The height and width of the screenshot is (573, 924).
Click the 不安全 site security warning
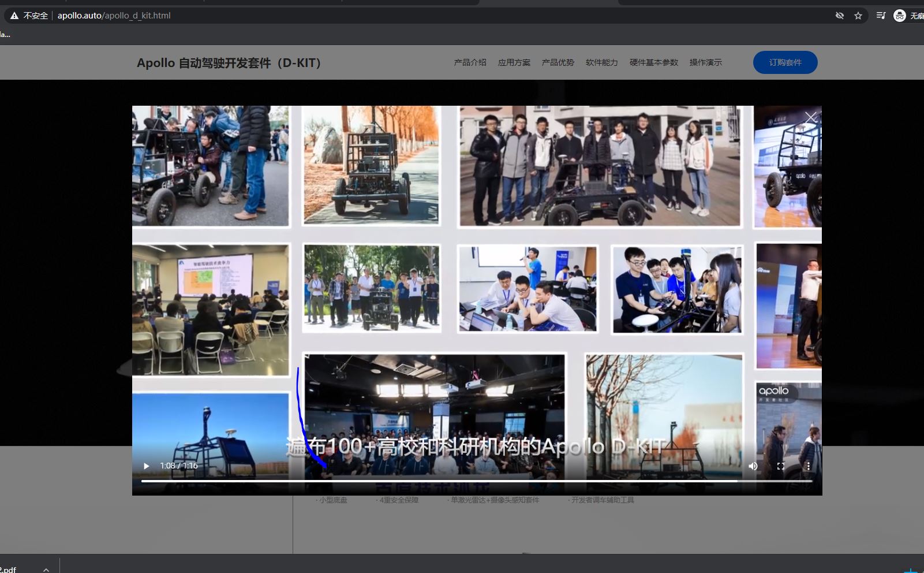pyautogui.click(x=29, y=16)
